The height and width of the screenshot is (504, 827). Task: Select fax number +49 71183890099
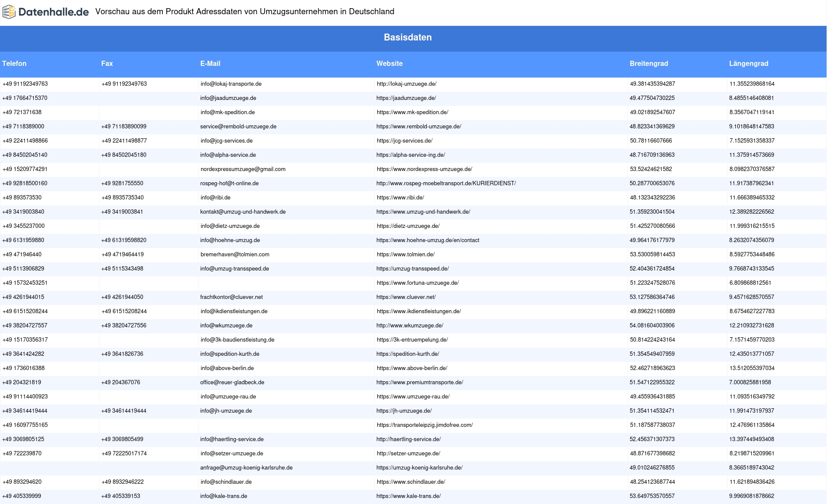124,127
